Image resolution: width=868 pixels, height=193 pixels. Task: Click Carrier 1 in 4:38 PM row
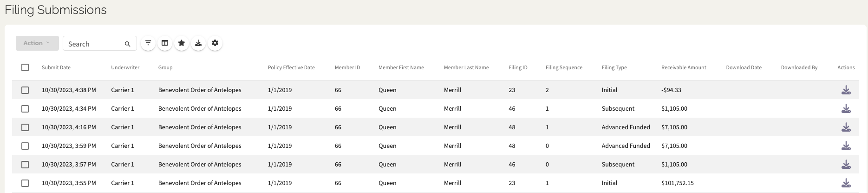[x=123, y=90]
